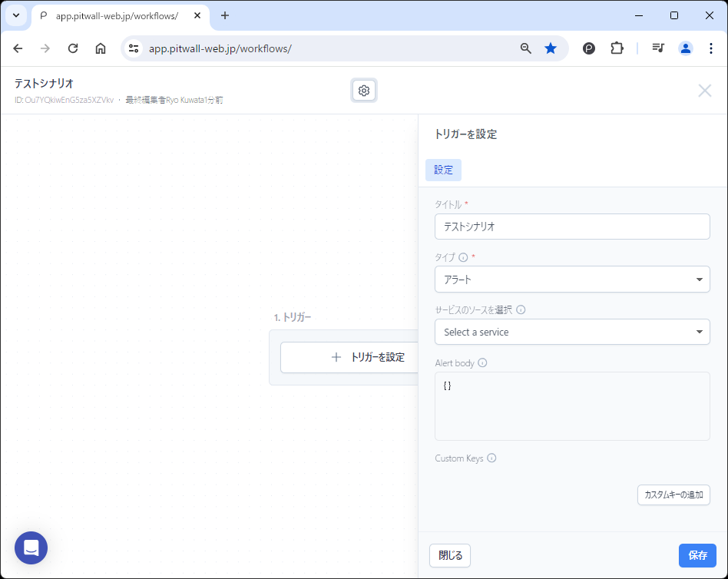Select the 設定 tab
Viewport: 728px width, 579px height.
pyautogui.click(x=443, y=170)
